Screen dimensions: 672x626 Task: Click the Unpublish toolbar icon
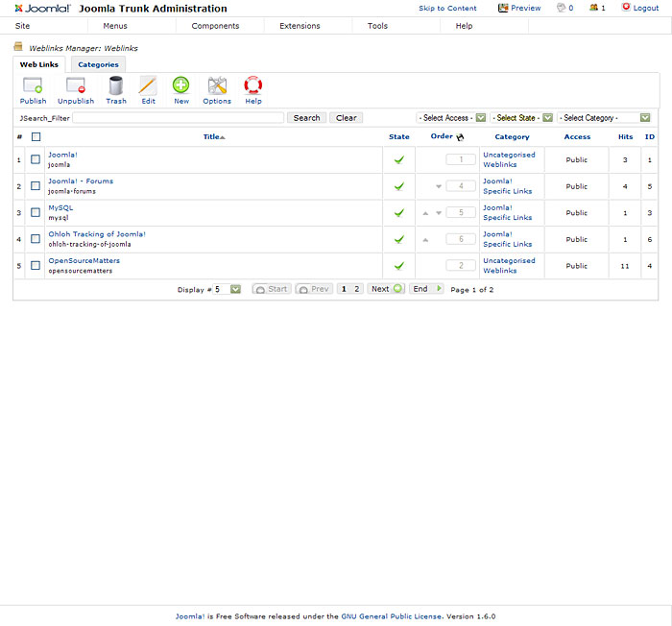click(x=75, y=86)
